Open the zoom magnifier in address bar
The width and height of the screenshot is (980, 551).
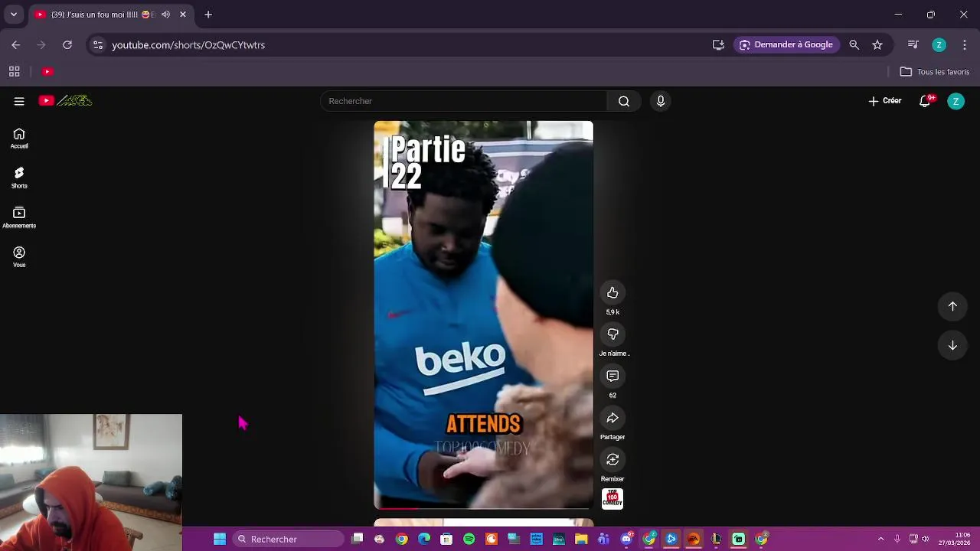pos(854,45)
